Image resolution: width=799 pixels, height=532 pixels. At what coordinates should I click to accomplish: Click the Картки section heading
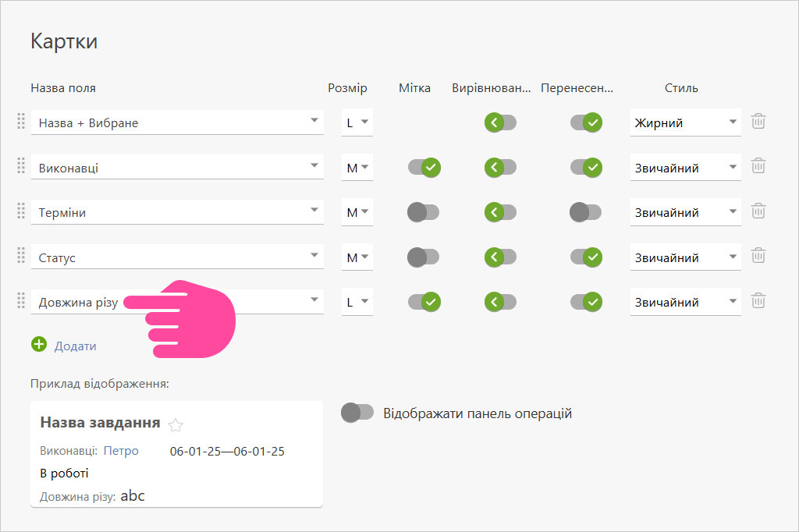[x=64, y=41]
